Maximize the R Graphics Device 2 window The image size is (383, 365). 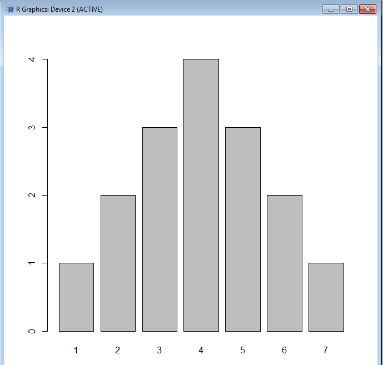(349, 9)
